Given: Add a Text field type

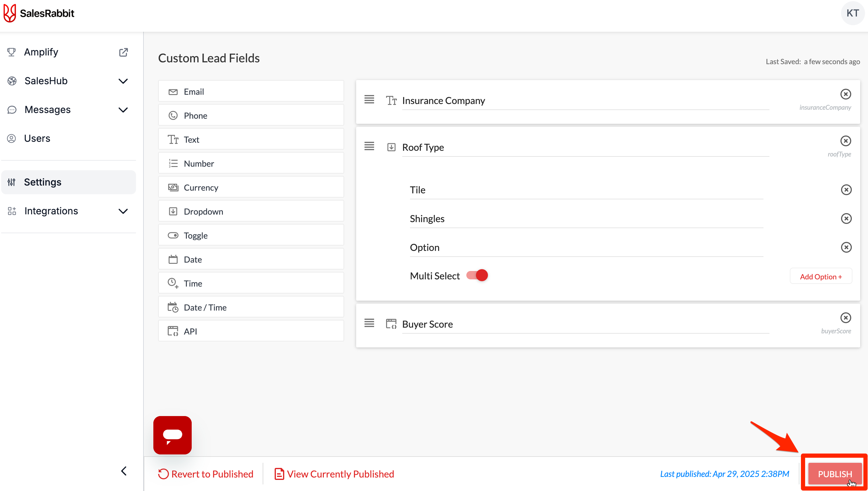Looking at the screenshot, I should pyautogui.click(x=251, y=139).
